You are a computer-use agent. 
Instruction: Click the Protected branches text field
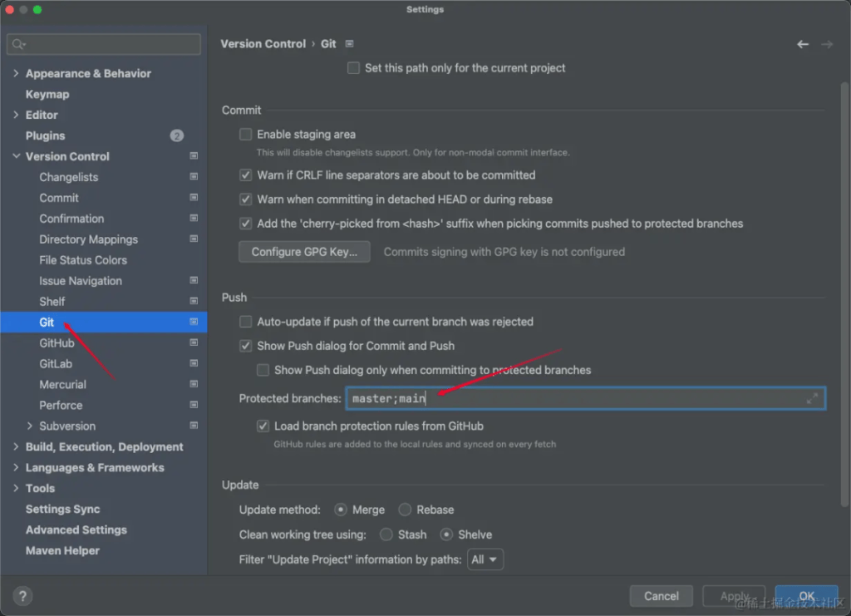click(573, 399)
